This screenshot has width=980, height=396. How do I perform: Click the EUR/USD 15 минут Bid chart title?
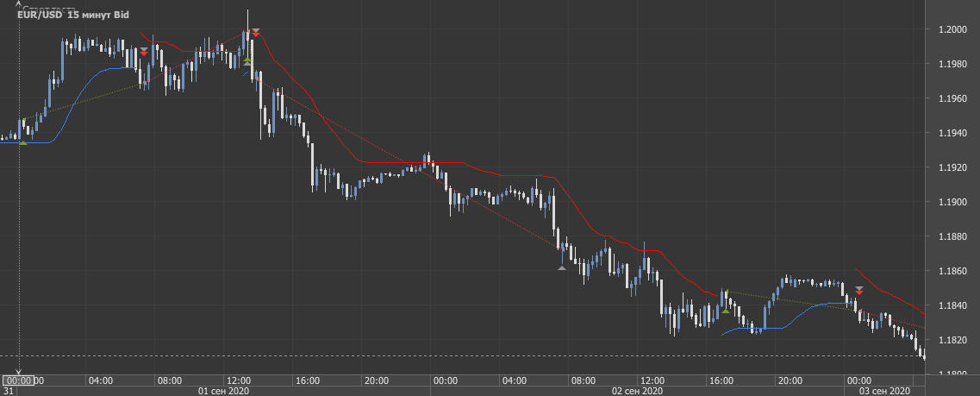[x=73, y=15]
